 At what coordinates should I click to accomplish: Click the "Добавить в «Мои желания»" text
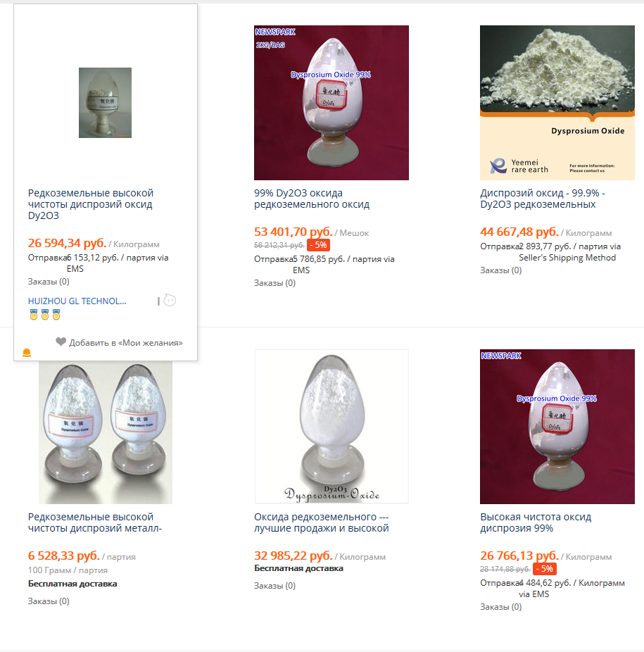coord(125,343)
